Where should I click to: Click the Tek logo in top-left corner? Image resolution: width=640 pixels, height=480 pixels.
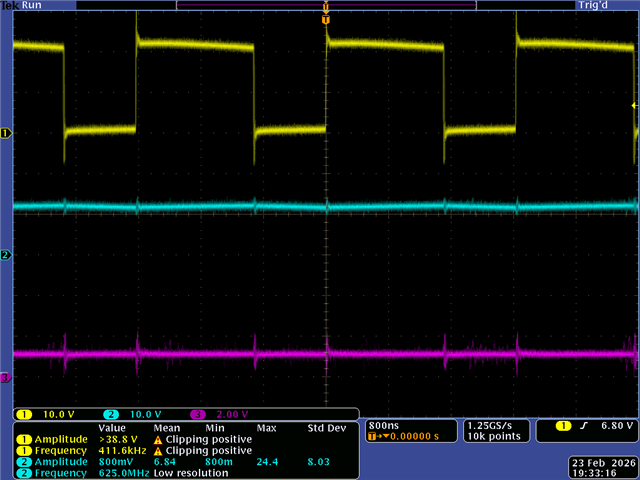(10, 5)
